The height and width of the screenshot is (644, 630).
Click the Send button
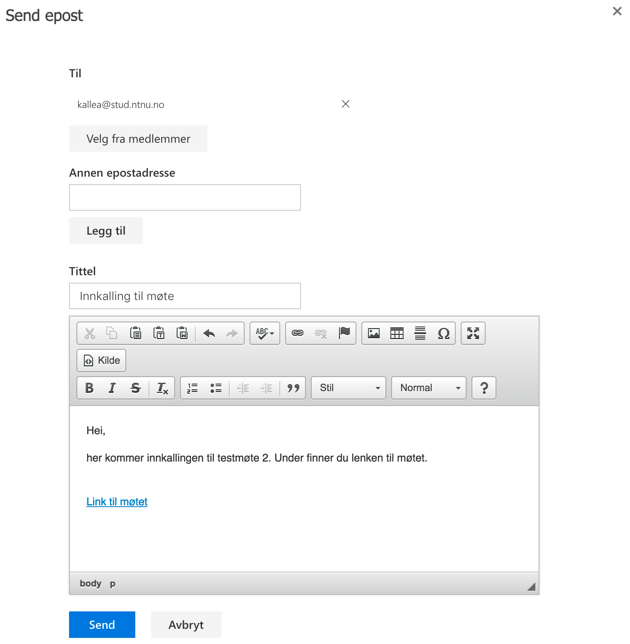(x=102, y=625)
